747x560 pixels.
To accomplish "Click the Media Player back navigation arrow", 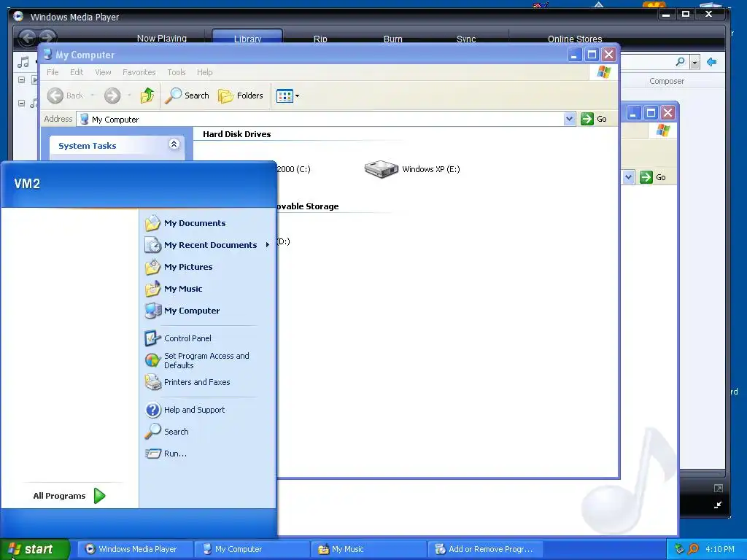I will pyautogui.click(x=28, y=37).
